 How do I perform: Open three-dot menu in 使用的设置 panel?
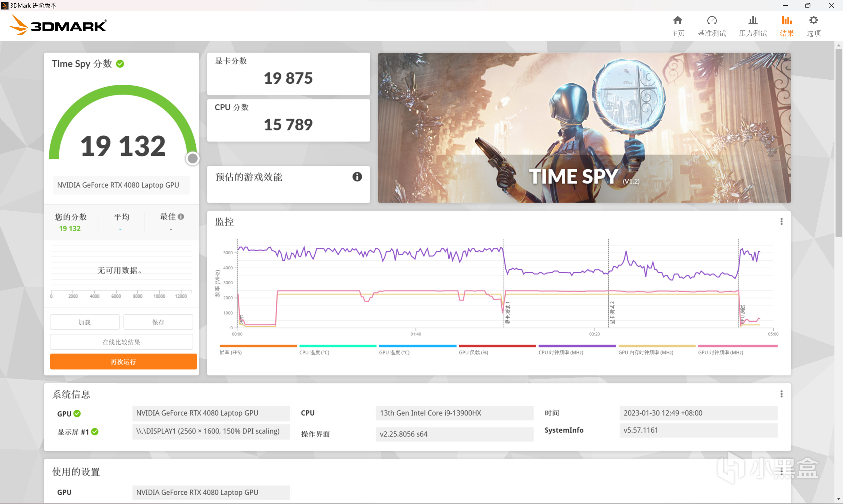pos(781,471)
